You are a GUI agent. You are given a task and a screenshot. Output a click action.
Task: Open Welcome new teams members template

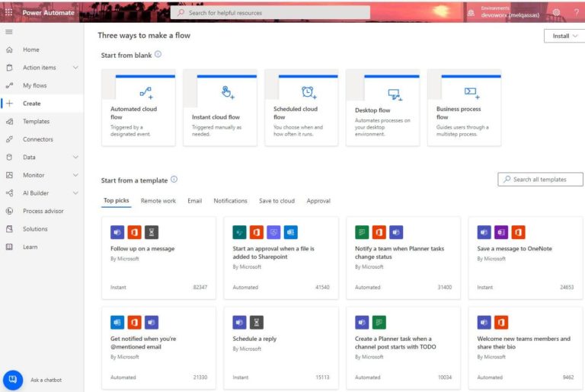pyautogui.click(x=526, y=349)
